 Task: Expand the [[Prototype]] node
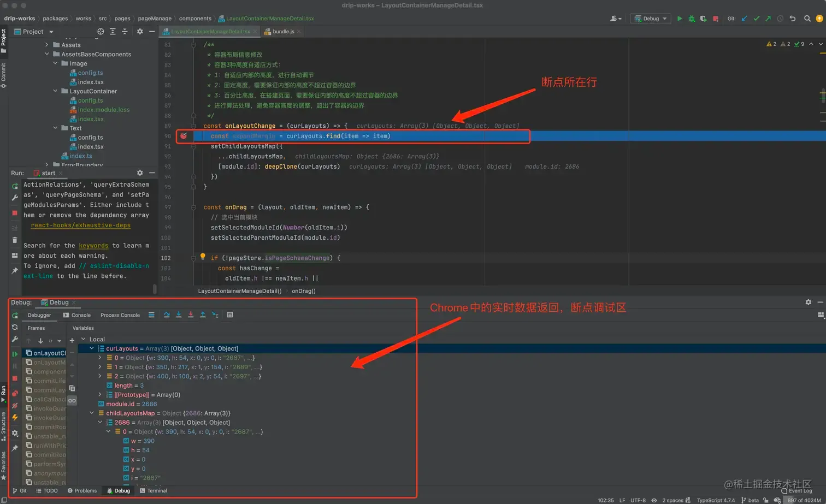pos(100,395)
